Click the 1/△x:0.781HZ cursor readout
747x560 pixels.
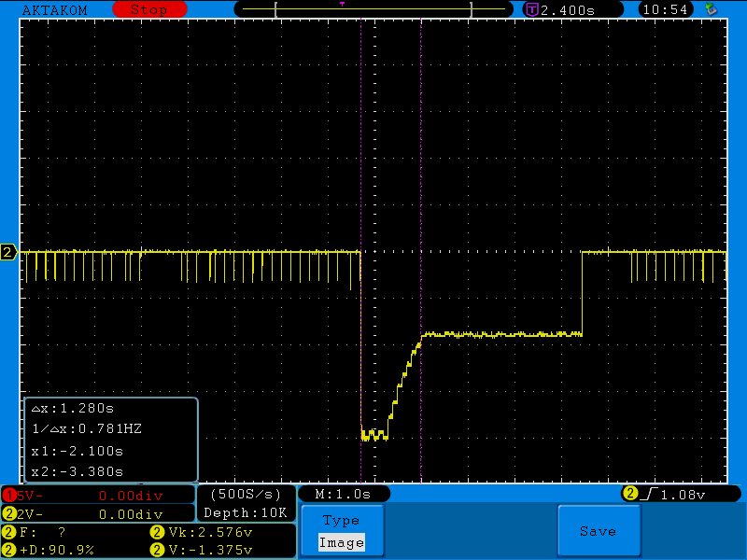(87, 428)
